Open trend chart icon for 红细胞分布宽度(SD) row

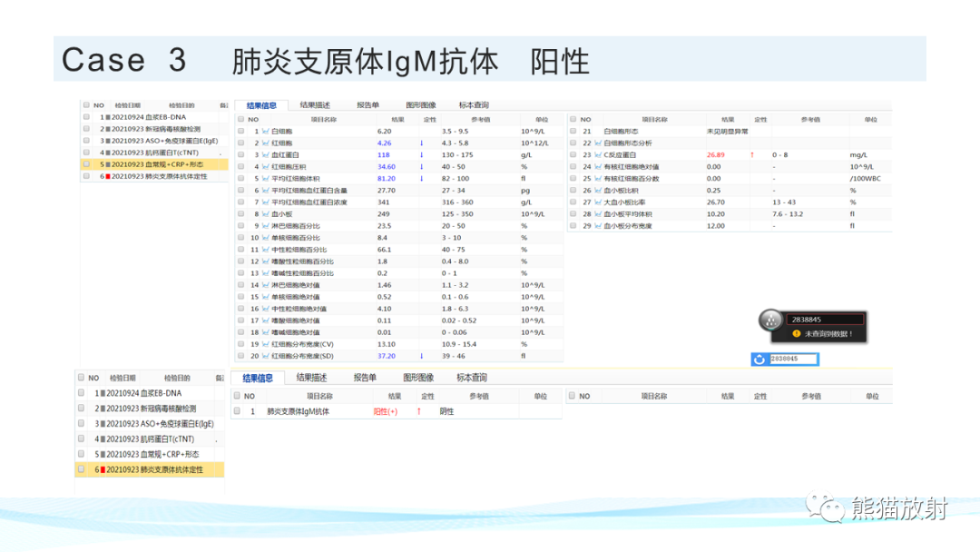point(266,356)
